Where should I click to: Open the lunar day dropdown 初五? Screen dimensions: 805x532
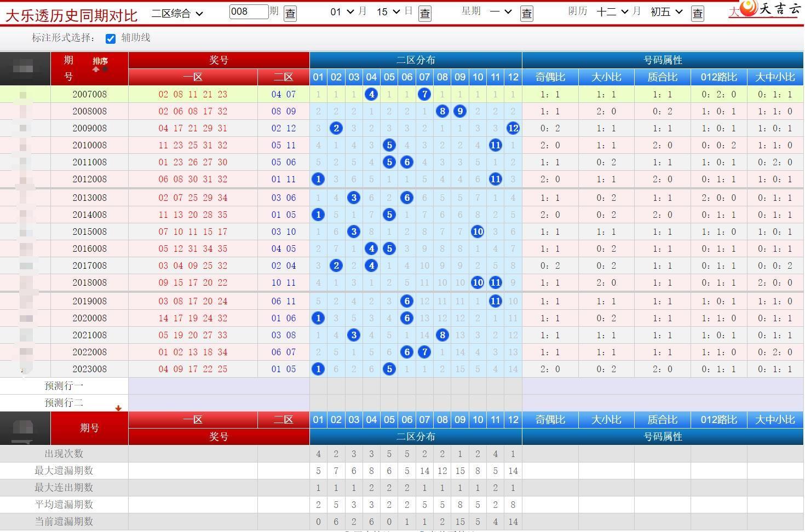pos(666,11)
